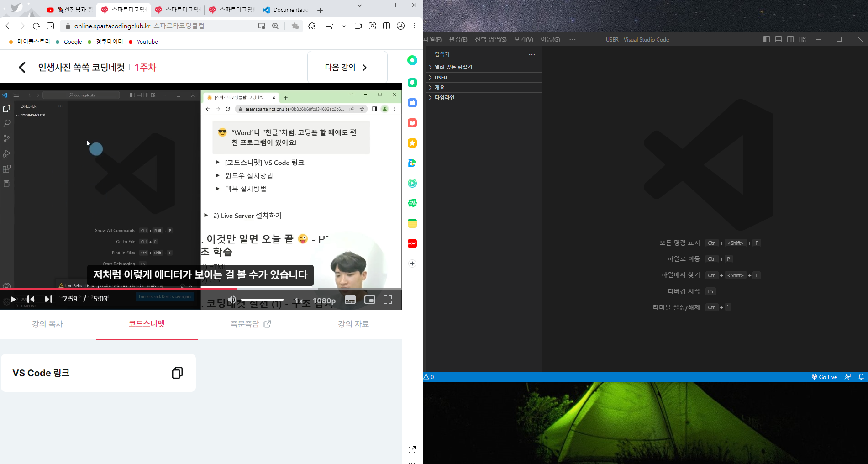The height and width of the screenshot is (464, 868).
Task: Open VS Code menu overflow ellipsis
Action: click(573, 40)
